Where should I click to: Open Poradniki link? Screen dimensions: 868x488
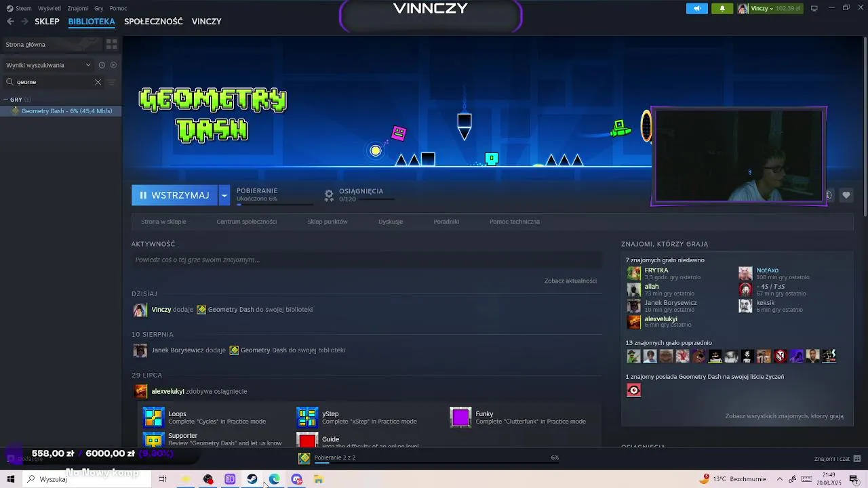[446, 222]
